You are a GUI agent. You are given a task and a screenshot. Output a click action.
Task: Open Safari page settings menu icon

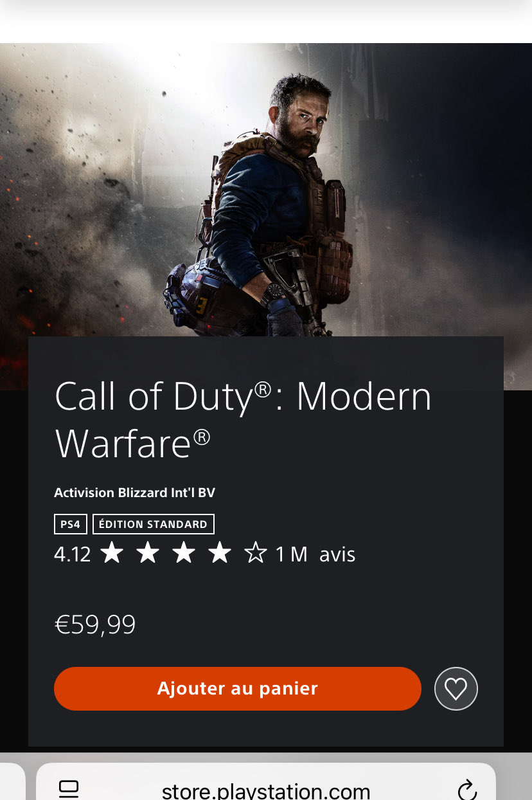(x=68, y=788)
